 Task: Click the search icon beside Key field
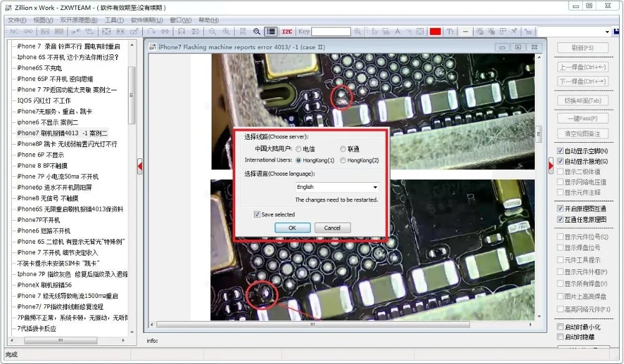358,31
